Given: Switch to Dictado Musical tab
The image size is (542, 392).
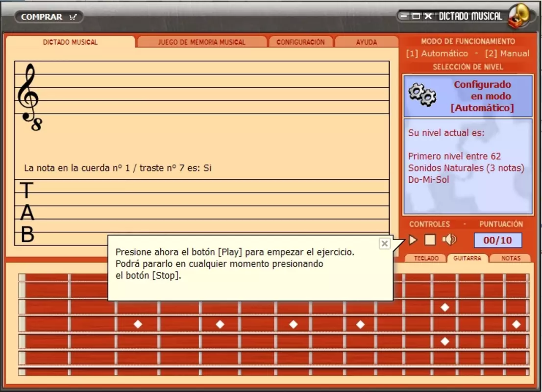Looking at the screenshot, I should click(70, 42).
